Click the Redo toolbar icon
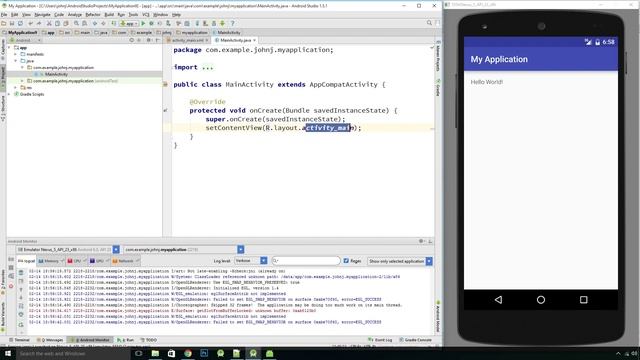Image resolution: width=640 pixels, height=360 pixels. [x=39, y=24]
